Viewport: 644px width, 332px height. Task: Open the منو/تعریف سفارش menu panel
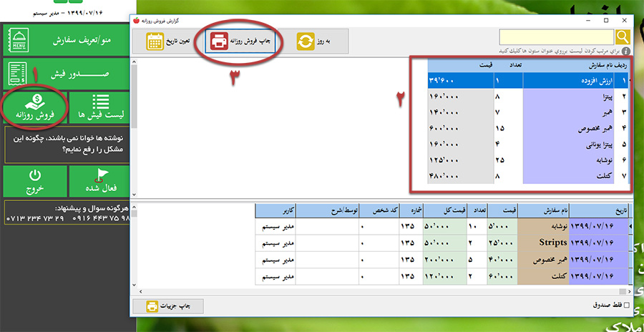[x=64, y=41]
